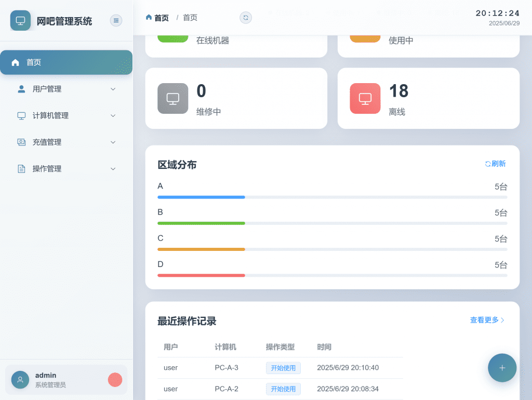Click the 开始使用 tag for PC-A-3
Image resolution: width=532 pixels, height=400 pixels.
[x=283, y=368]
